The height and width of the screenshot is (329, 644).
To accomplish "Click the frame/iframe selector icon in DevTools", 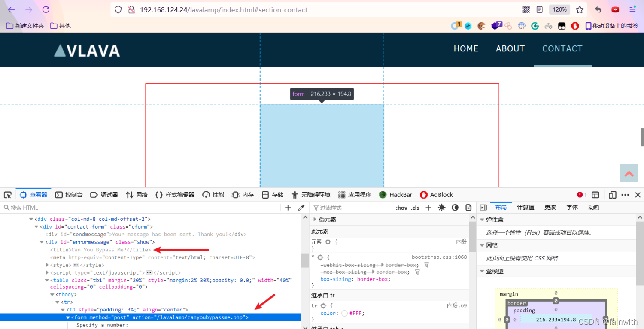I will pyautogui.click(x=595, y=195).
